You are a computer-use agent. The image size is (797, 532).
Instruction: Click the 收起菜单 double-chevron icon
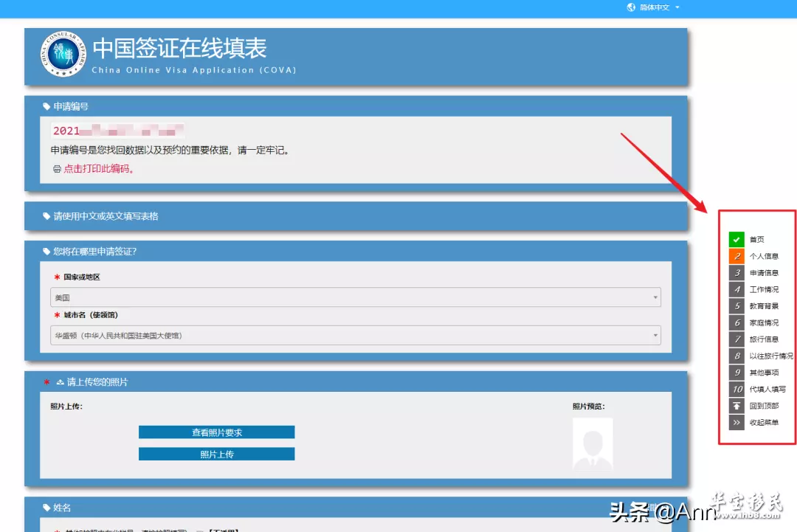(736, 422)
